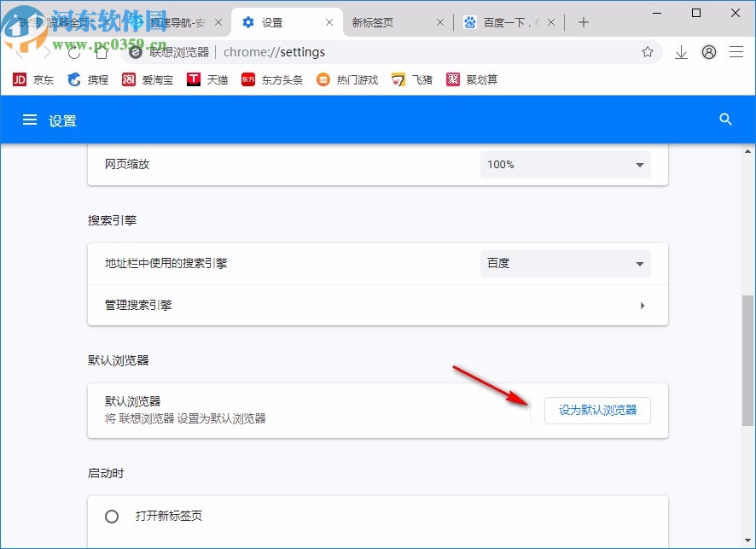Change the address bar search engine dropdown
The image size is (756, 549).
click(x=565, y=263)
